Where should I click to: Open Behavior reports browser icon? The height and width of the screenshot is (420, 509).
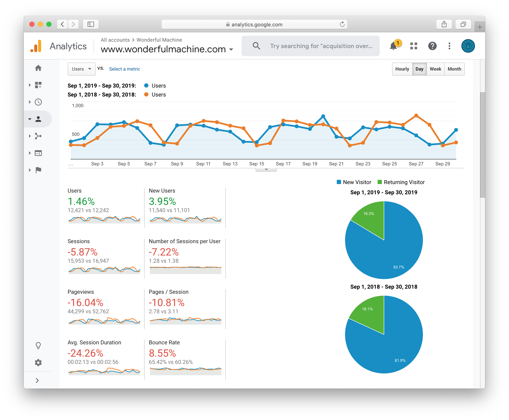(38, 153)
